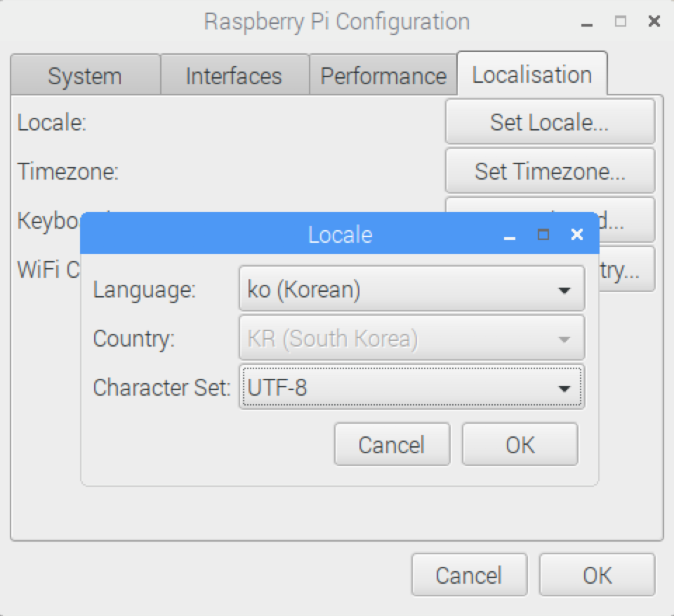Maximize the Locale dialog
Viewport: 674px width, 616px height.
(x=543, y=234)
